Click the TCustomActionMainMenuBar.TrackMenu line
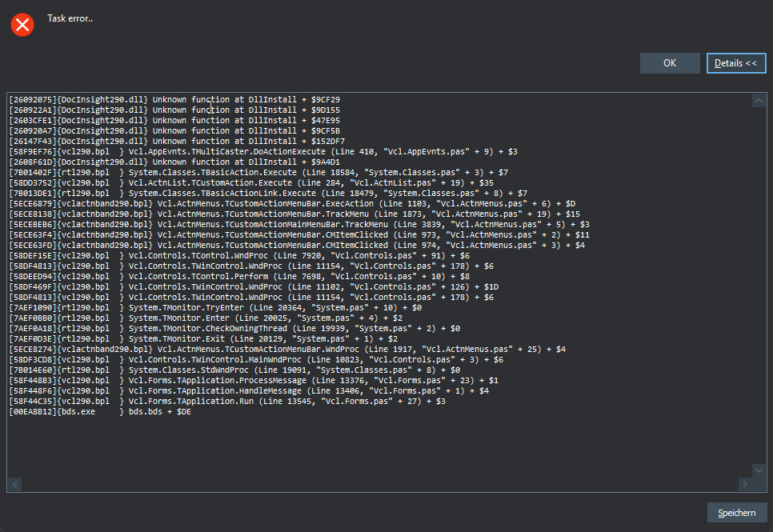Image resolution: width=773 pixels, height=532 pixels. point(299,224)
